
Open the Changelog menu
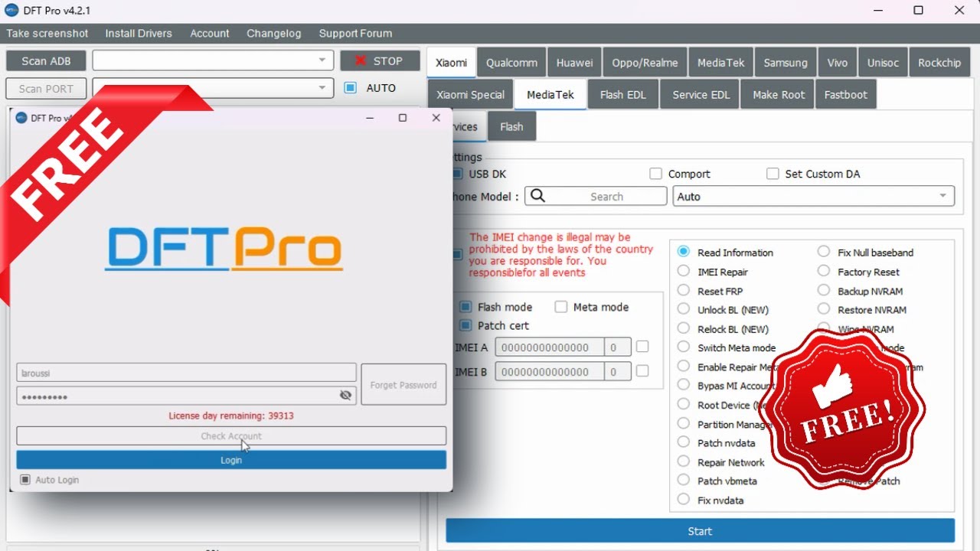click(274, 34)
